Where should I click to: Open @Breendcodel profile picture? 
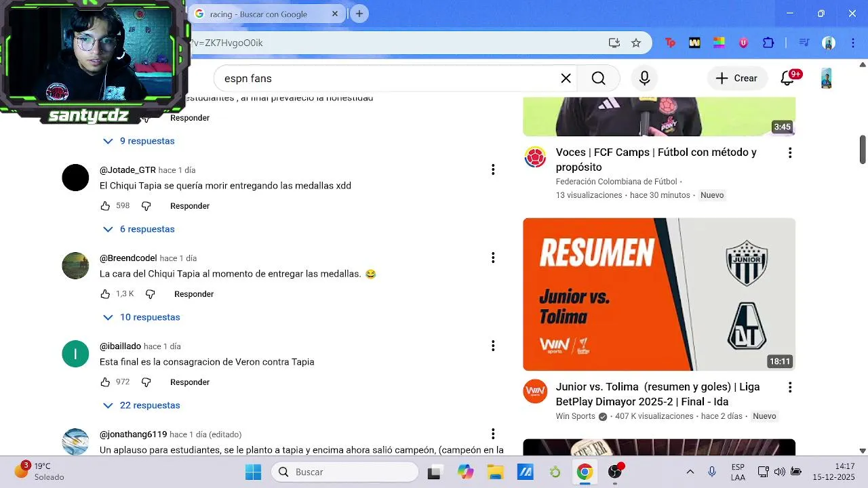75,266
